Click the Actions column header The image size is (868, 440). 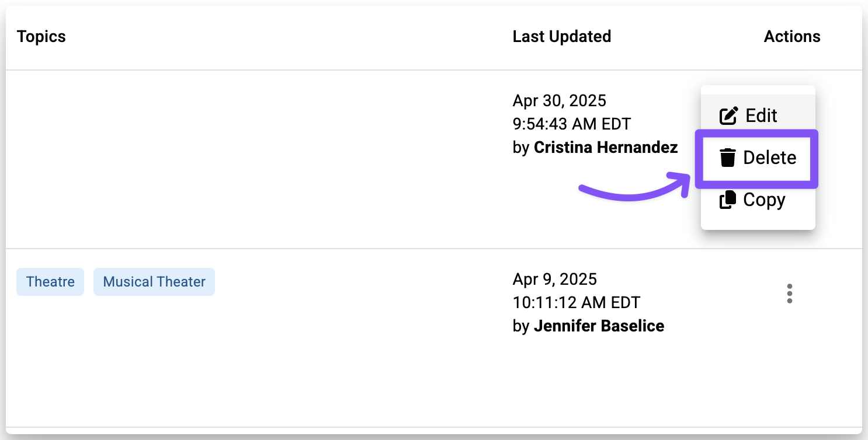coord(791,37)
